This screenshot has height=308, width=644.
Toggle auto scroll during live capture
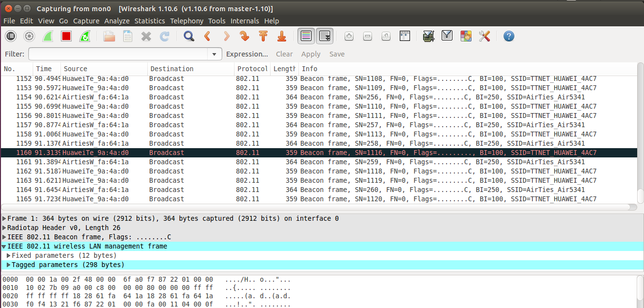coord(325,36)
